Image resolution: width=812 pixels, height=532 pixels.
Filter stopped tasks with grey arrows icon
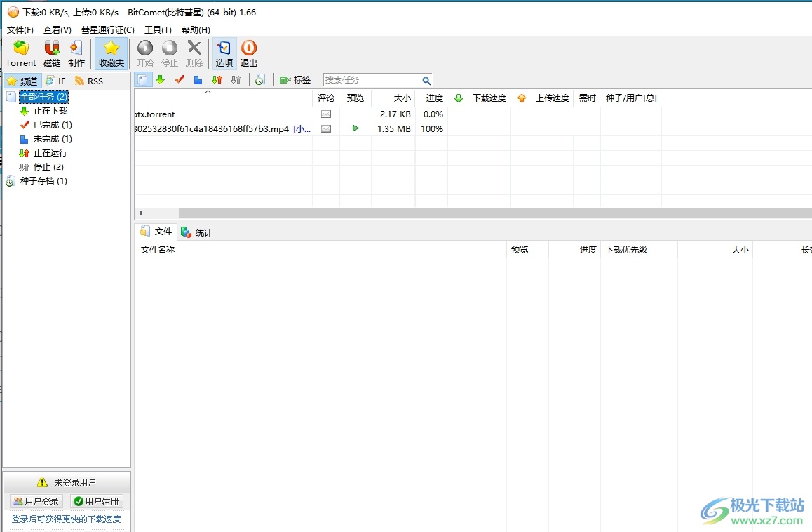coord(236,80)
